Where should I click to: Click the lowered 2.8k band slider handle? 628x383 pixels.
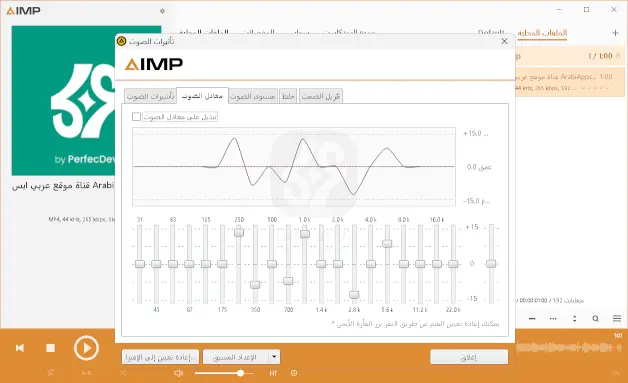coord(354,294)
